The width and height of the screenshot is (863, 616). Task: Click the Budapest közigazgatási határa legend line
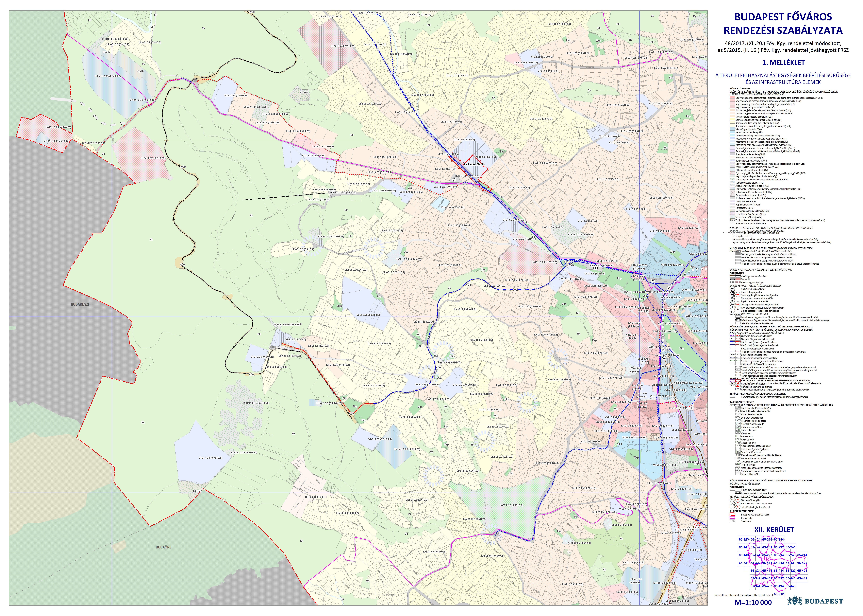coord(732,514)
